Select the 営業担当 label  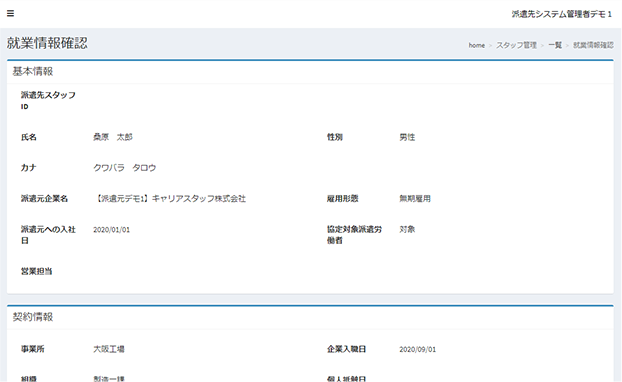36,271
